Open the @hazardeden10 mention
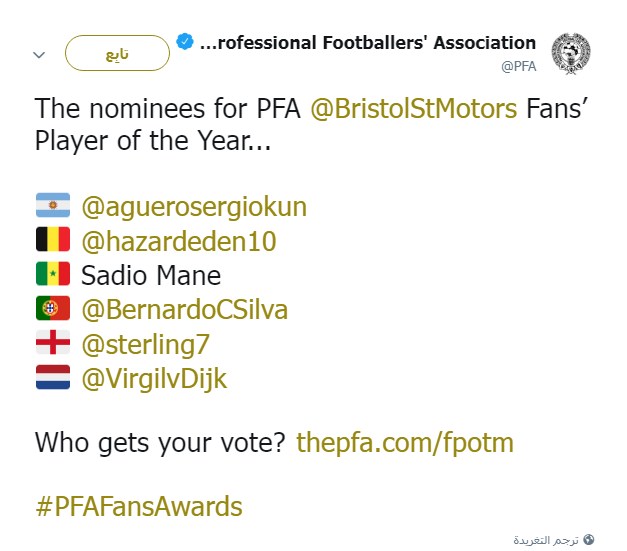This screenshot has width=627, height=551. coord(178,241)
